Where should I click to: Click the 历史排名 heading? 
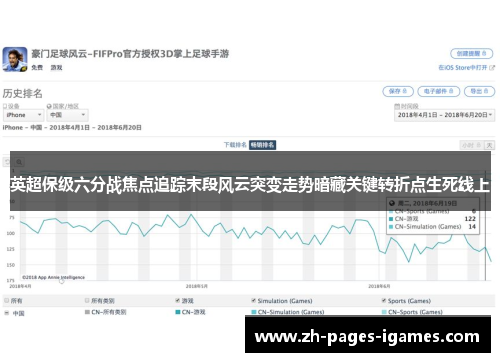pos(23,94)
